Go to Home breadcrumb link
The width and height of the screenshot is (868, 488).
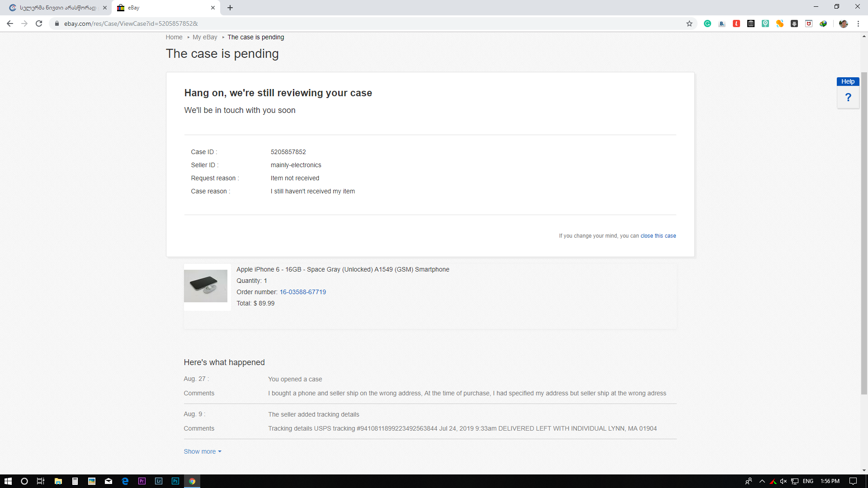[x=174, y=37]
